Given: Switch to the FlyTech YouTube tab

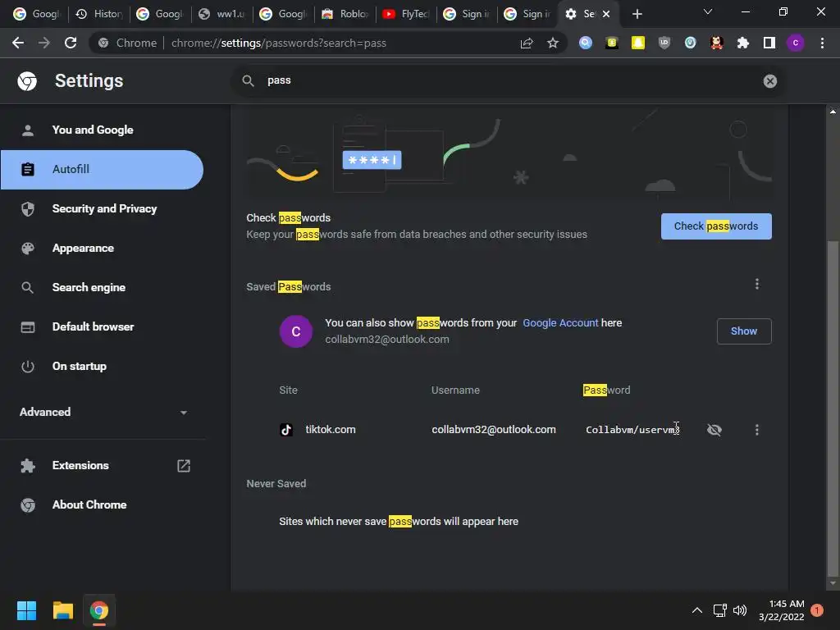Looking at the screenshot, I should point(407,14).
